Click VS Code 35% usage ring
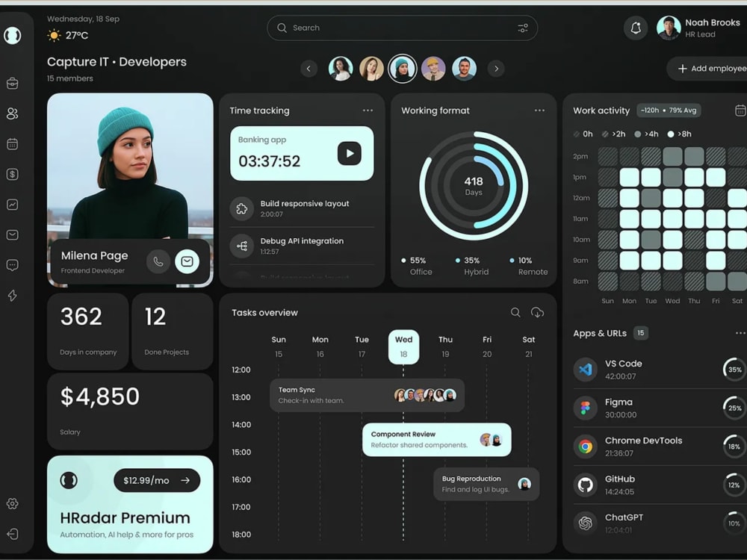The width and height of the screenshot is (747, 560). pyautogui.click(x=734, y=370)
